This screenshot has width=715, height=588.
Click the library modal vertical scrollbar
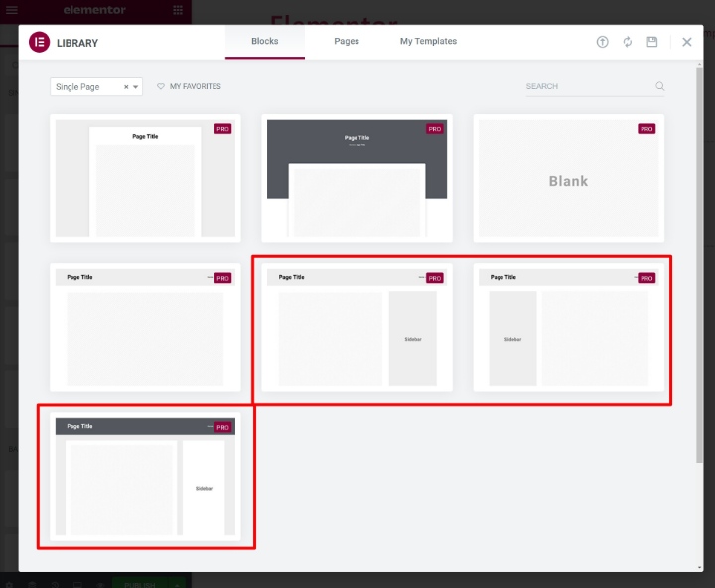(x=699, y=264)
